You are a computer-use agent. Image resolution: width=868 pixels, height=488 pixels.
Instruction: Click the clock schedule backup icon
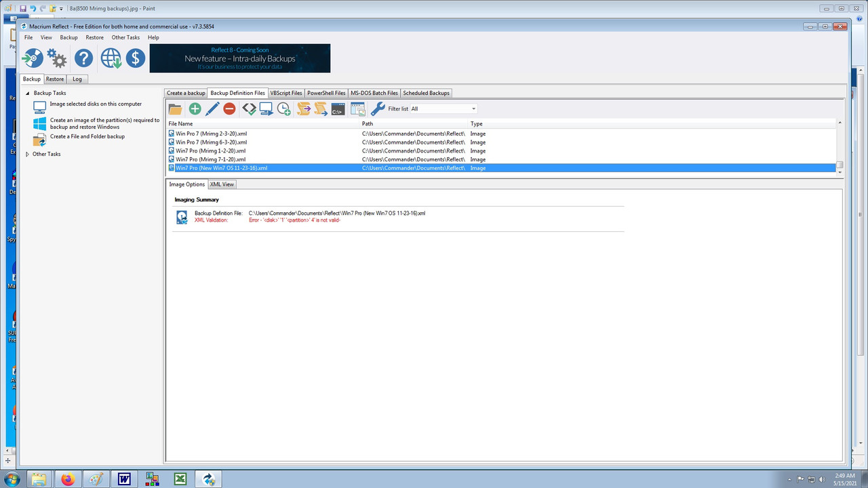283,108
